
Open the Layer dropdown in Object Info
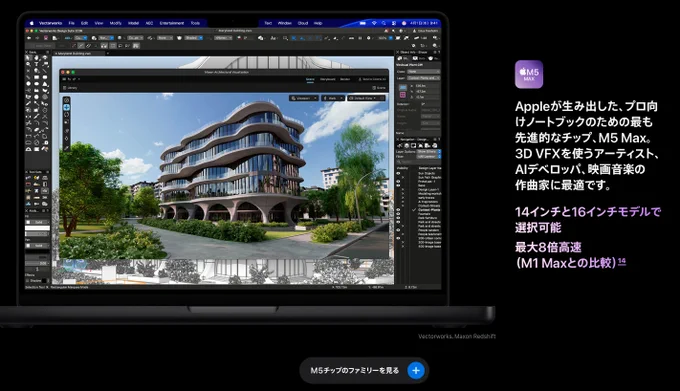[x=423, y=78]
